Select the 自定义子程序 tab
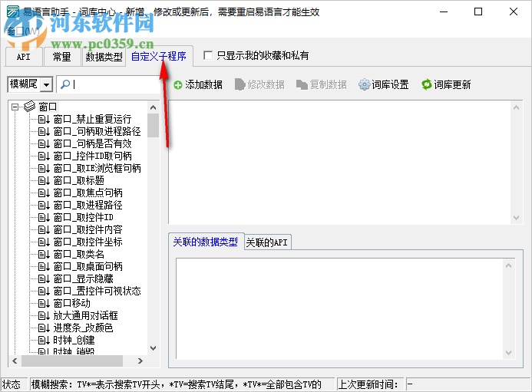532x392 pixels. (159, 56)
